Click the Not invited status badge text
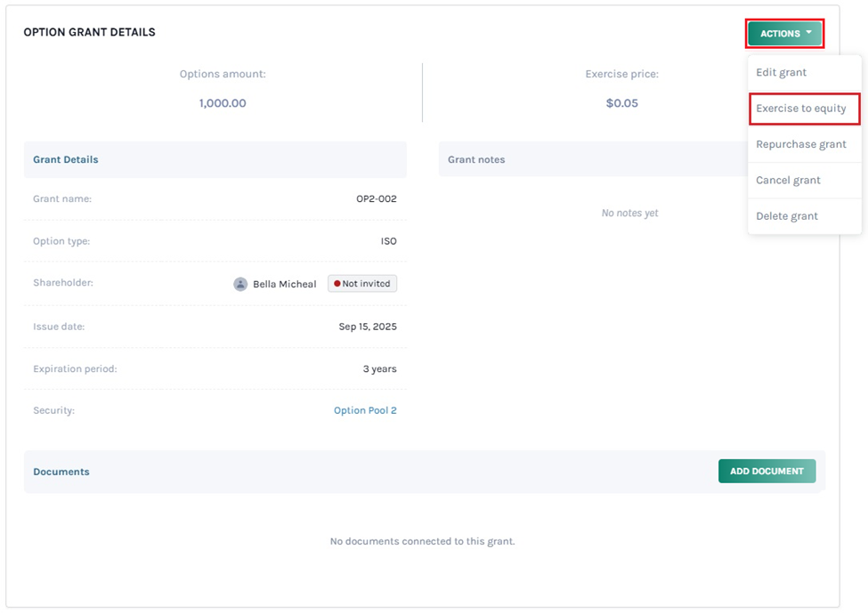Screen dimensions: 868x614 (366, 284)
